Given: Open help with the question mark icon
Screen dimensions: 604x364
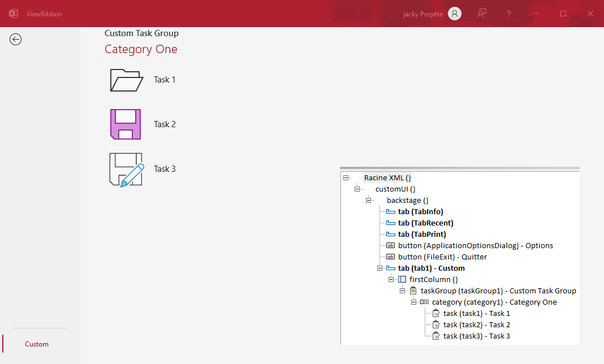Looking at the screenshot, I should pyautogui.click(x=509, y=14).
